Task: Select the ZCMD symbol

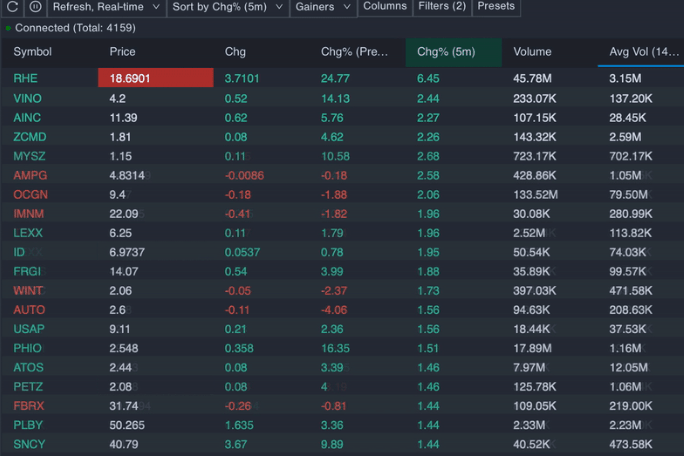Action: tap(29, 137)
